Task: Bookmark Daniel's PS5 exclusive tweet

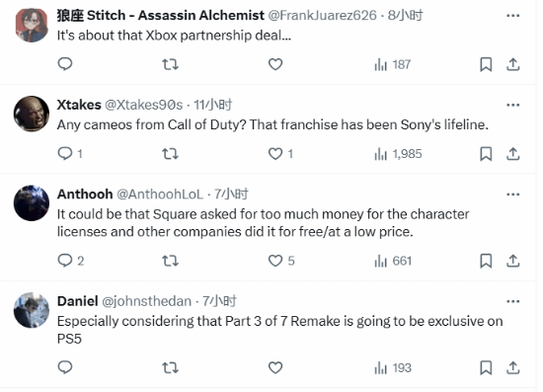Action: pos(486,367)
